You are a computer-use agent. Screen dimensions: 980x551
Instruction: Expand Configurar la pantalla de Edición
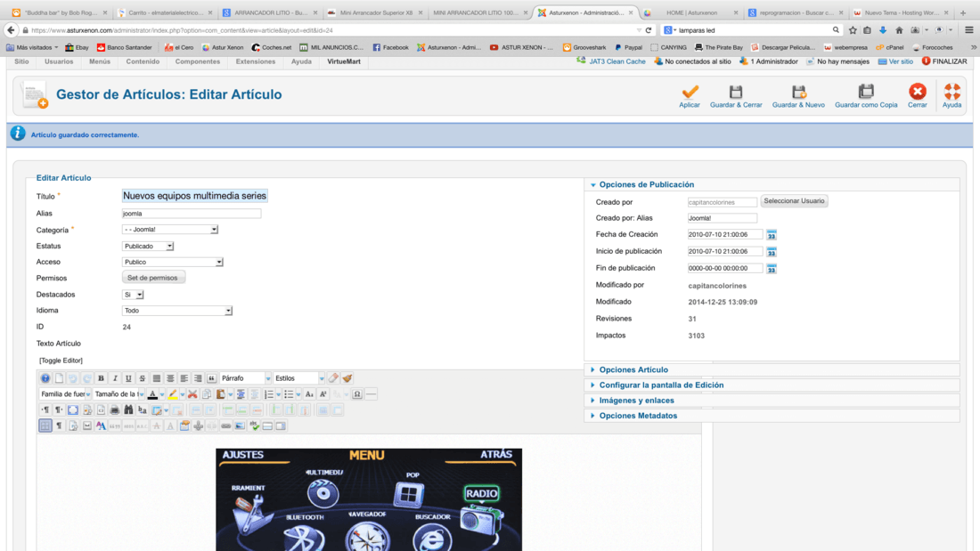(661, 385)
